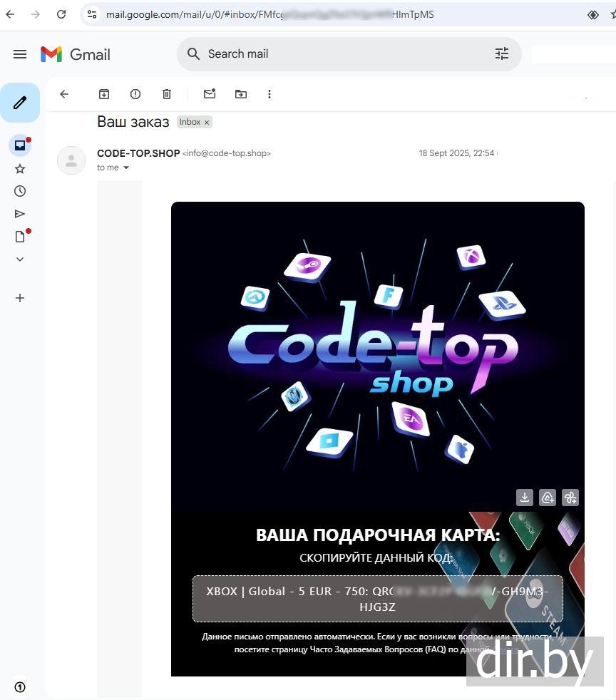The width and height of the screenshot is (616, 700).
Task: Archive this email
Action: 104,94
